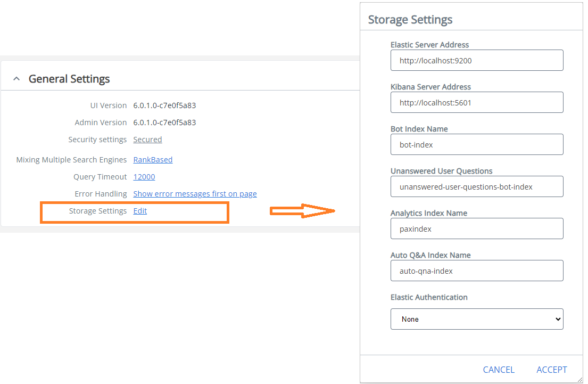Grab the dialog's bottom-right resize handle
The image size is (588, 384).
tap(579, 379)
